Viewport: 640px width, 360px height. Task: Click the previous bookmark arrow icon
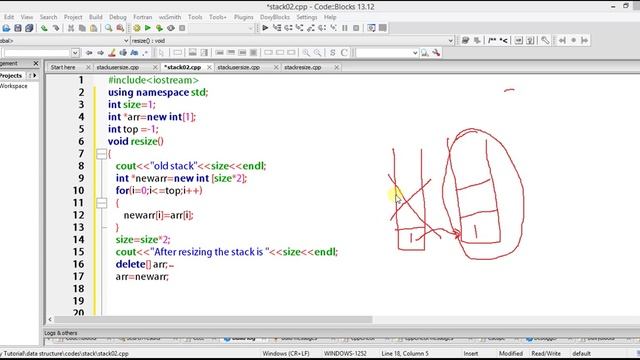tap(562, 40)
